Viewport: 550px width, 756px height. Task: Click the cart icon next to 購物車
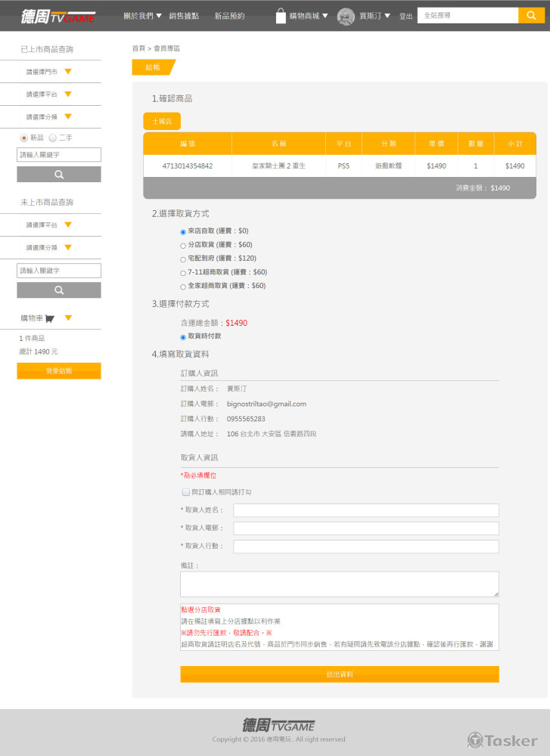coord(50,318)
